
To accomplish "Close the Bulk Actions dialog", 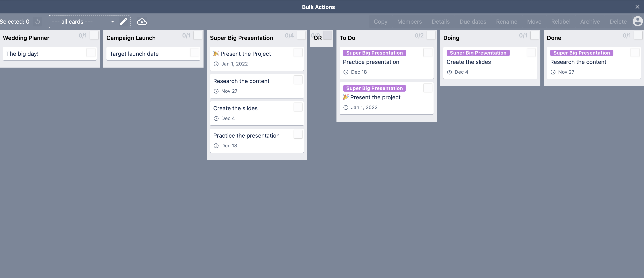I will (637, 7).
